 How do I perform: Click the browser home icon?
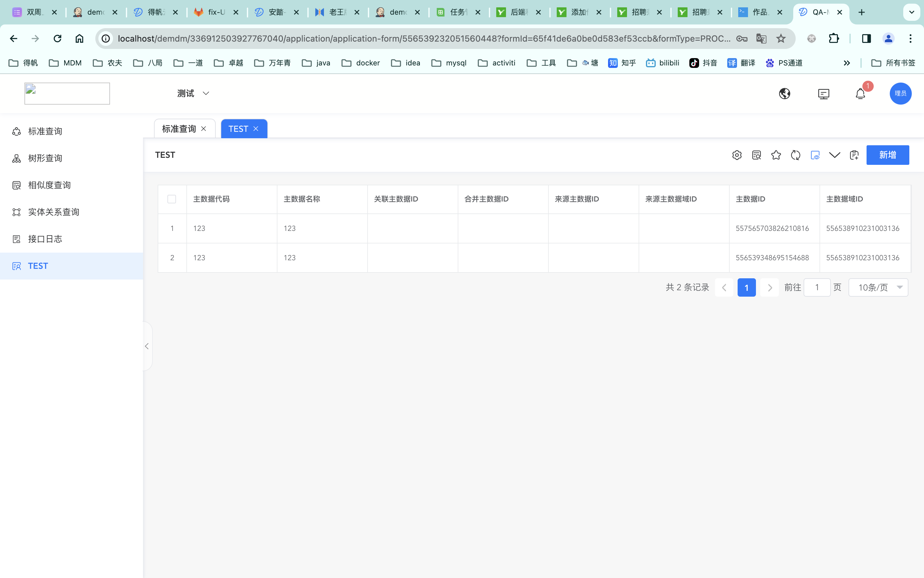(79, 39)
